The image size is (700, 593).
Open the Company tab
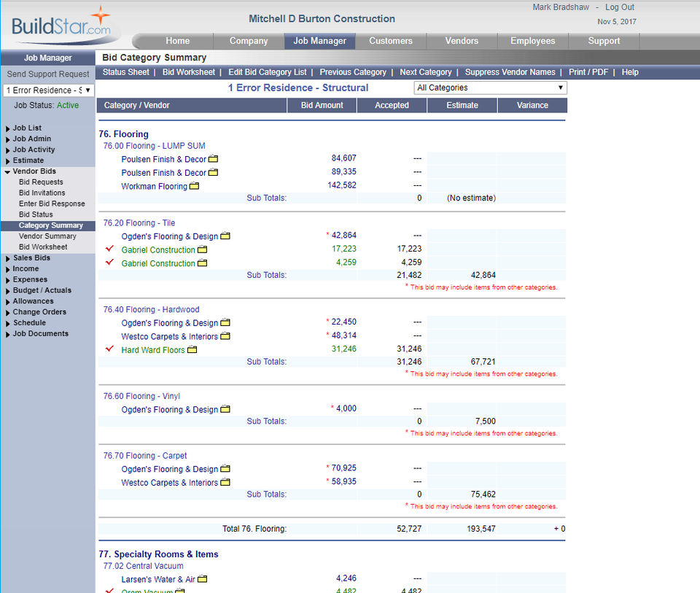click(249, 41)
